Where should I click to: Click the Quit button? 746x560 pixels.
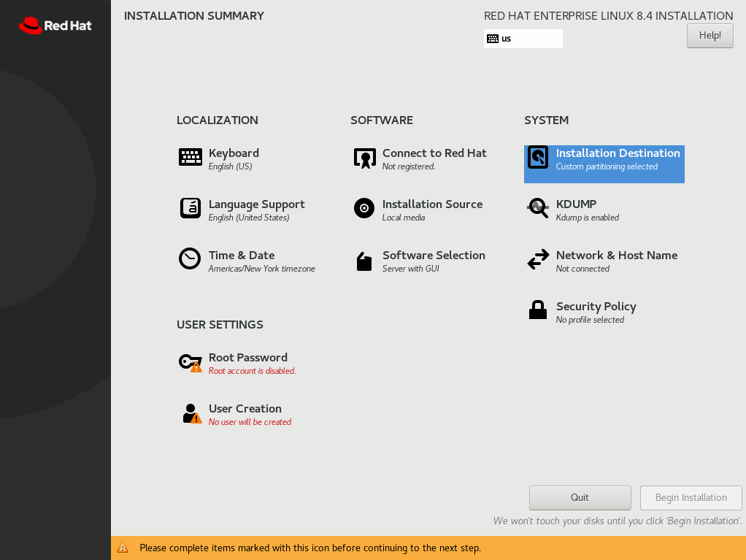580,498
